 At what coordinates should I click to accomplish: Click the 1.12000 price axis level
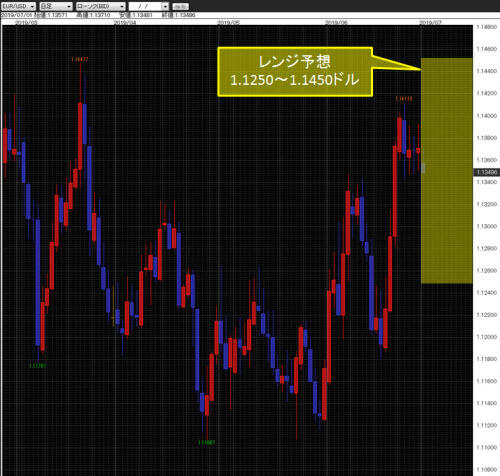487,337
